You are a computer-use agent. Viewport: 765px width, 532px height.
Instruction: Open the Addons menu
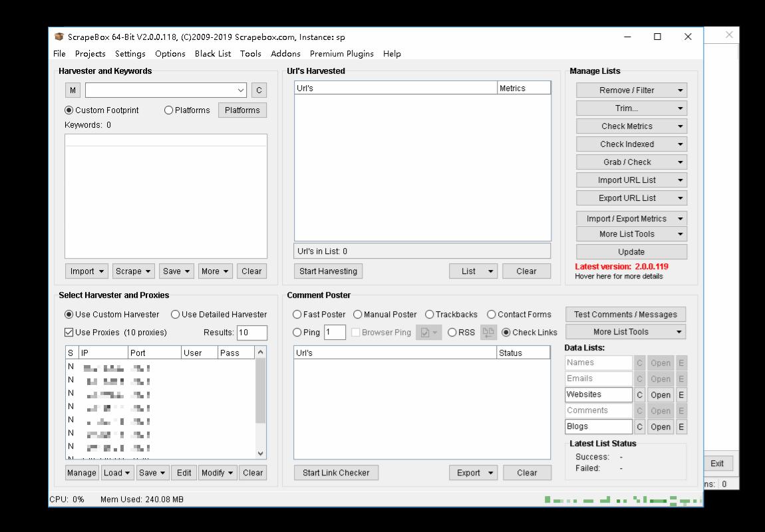coord(285,54)
